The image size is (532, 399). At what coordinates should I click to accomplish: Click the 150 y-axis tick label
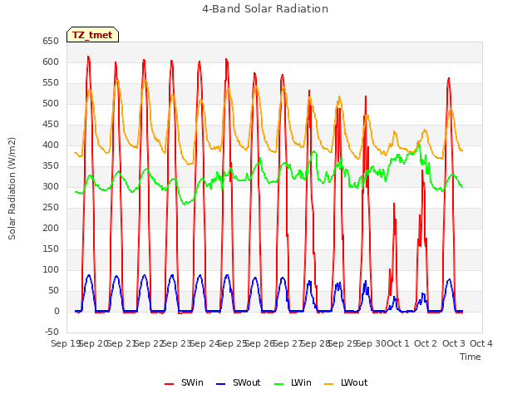tap(51, 249)
